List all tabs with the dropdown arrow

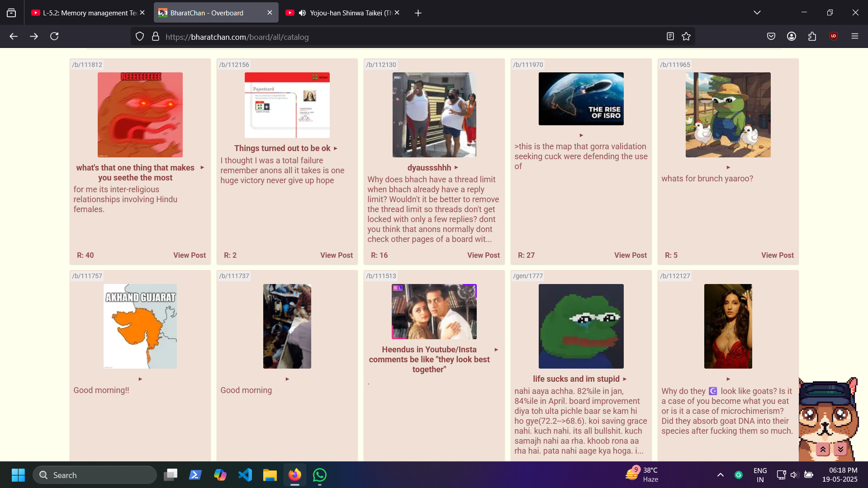[x=757, y=13]
